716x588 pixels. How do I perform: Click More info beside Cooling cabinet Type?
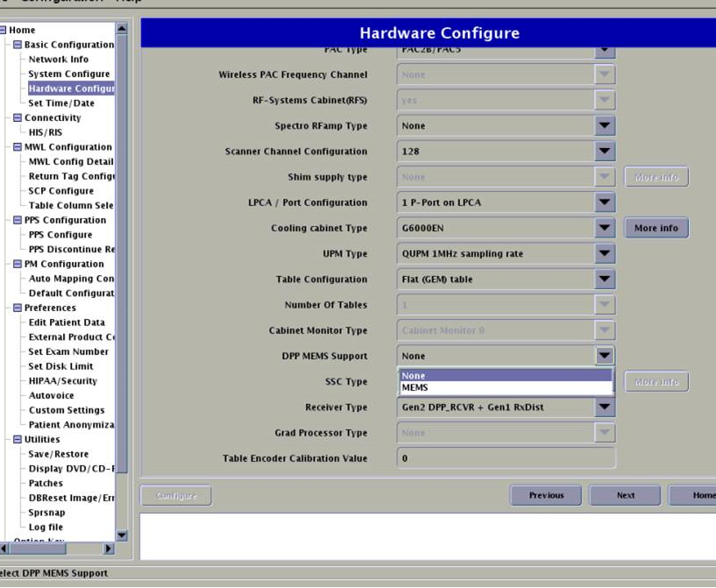click(x=656, y=229)
